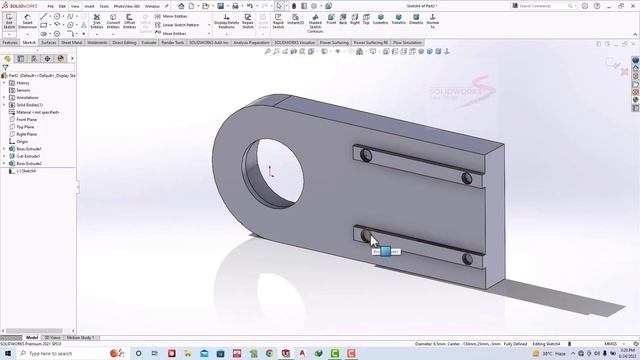This screenshot has width=640, height=360.
Task: Switch to Right view orientation
Action: [355, 19]
